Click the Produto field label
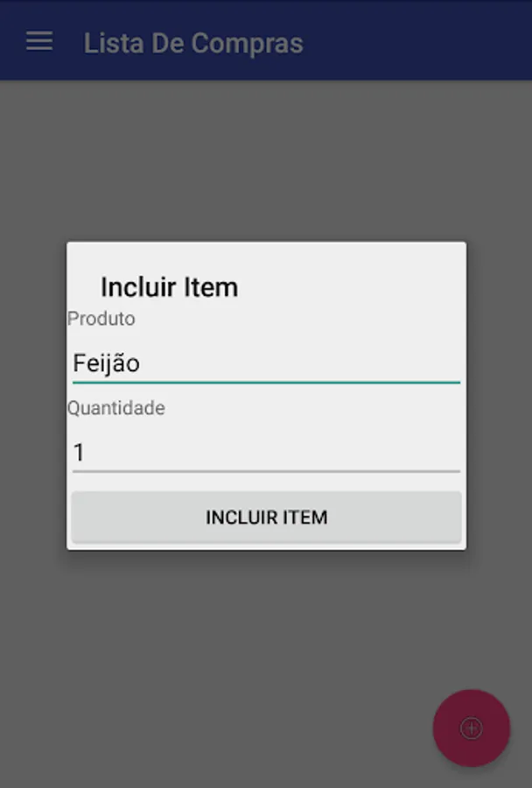Screen dimensions: 532x788 coord(101,319)
